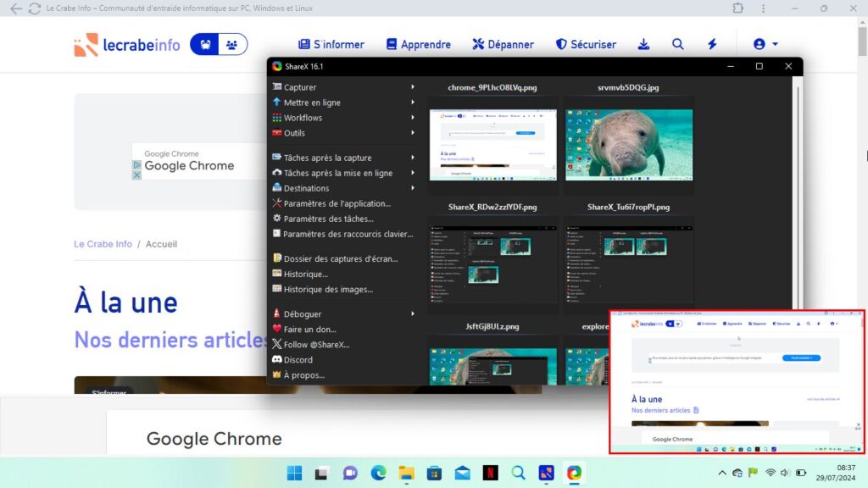Click the Historique icon in ShareX
Viewport: 868px width, 488px height.
277,274
